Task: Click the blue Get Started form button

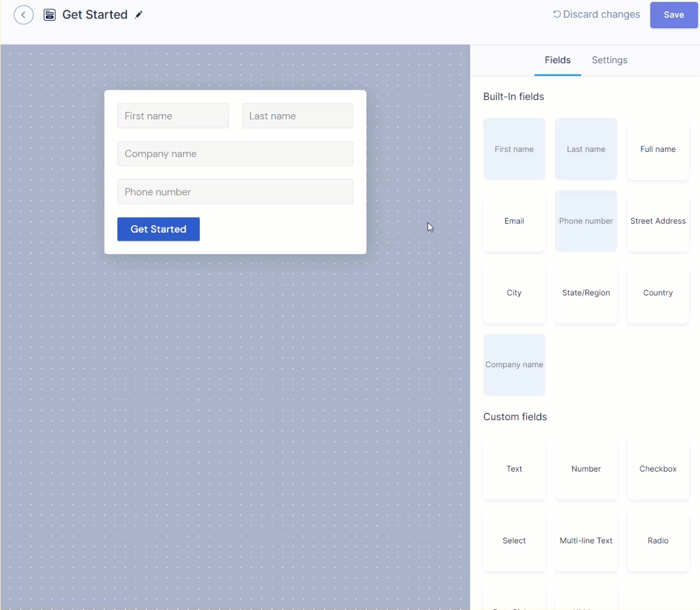Action: coord(158,229)
